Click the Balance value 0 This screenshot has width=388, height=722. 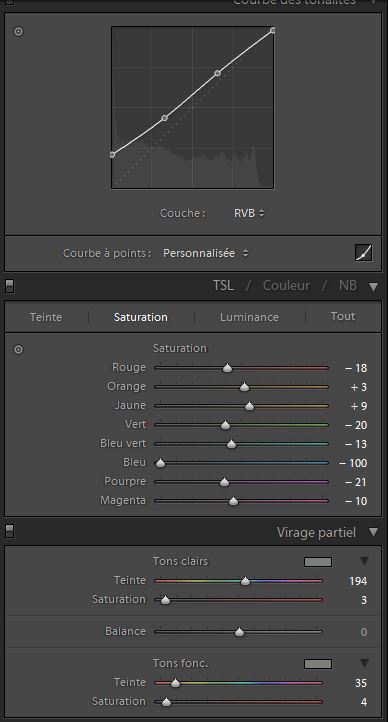[364, 632]
